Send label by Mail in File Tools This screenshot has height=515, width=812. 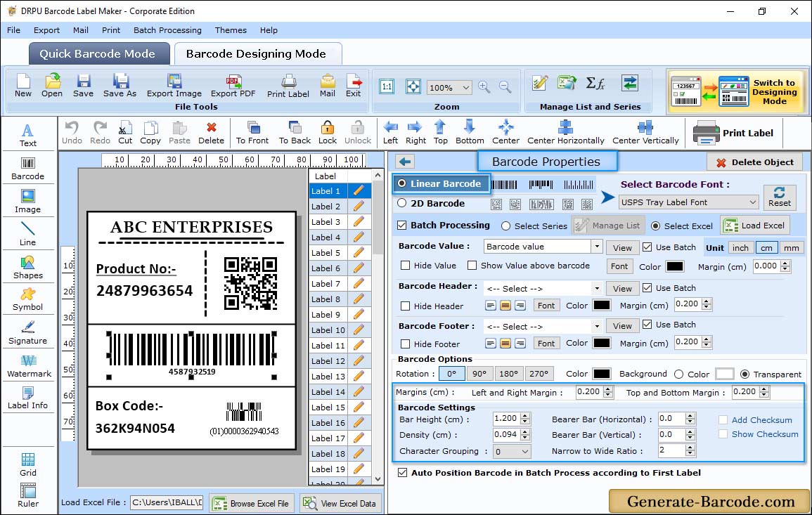pyautogui.click(x=328, y=86)
